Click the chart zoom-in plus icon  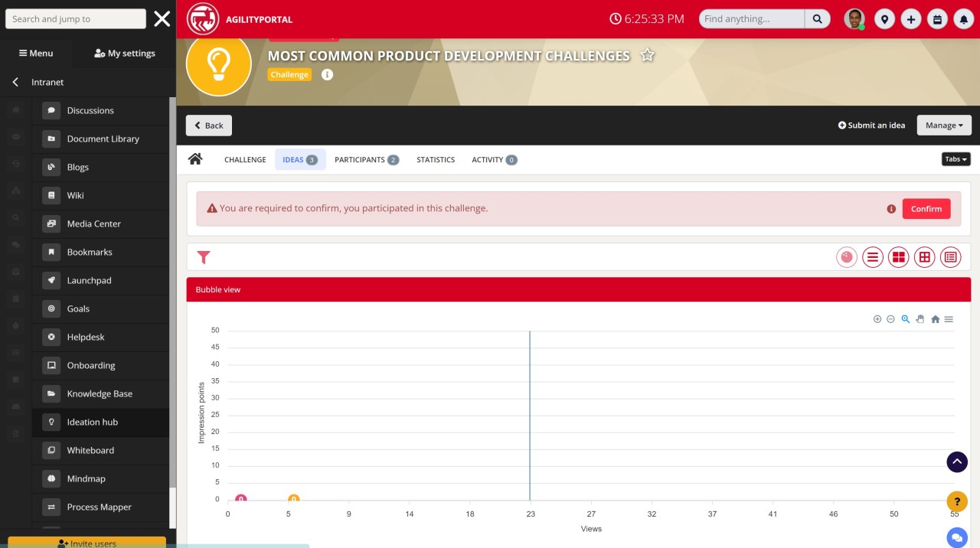(877, 319)
